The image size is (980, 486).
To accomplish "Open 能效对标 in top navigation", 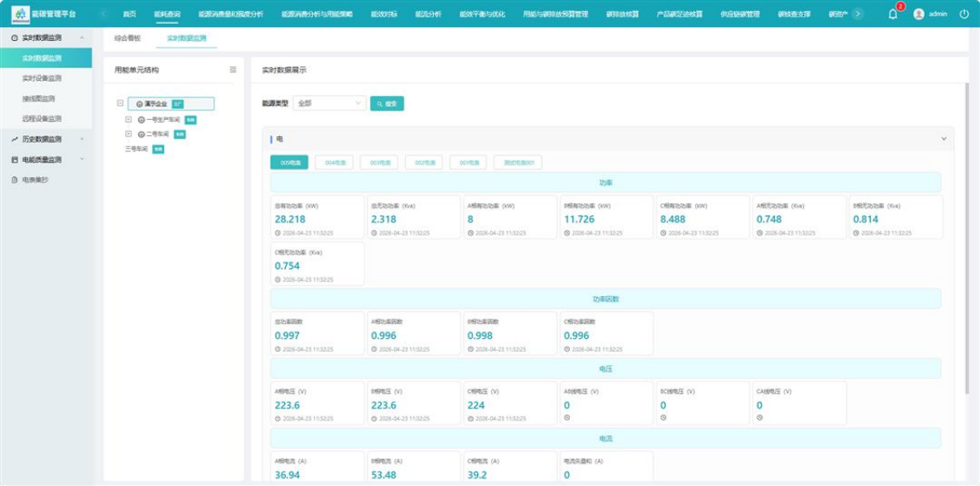I will tap(384, 14).
